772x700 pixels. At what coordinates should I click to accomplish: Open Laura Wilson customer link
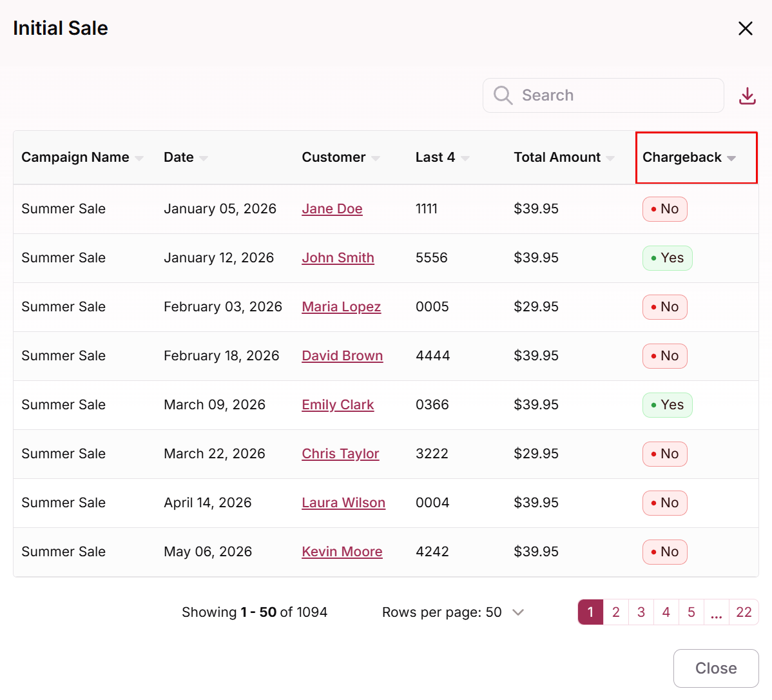click(x=343, y=503)
